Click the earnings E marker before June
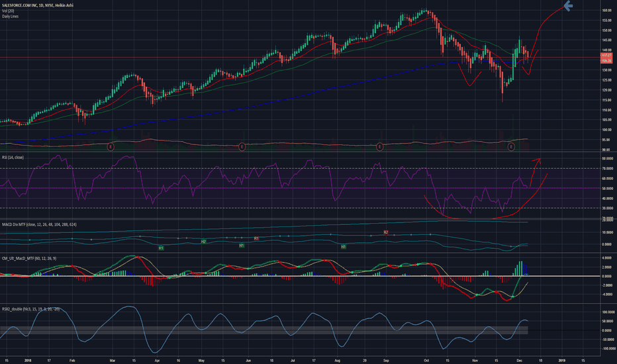The image size is (617, 364). pyautogui.click(x=242, y=147)
